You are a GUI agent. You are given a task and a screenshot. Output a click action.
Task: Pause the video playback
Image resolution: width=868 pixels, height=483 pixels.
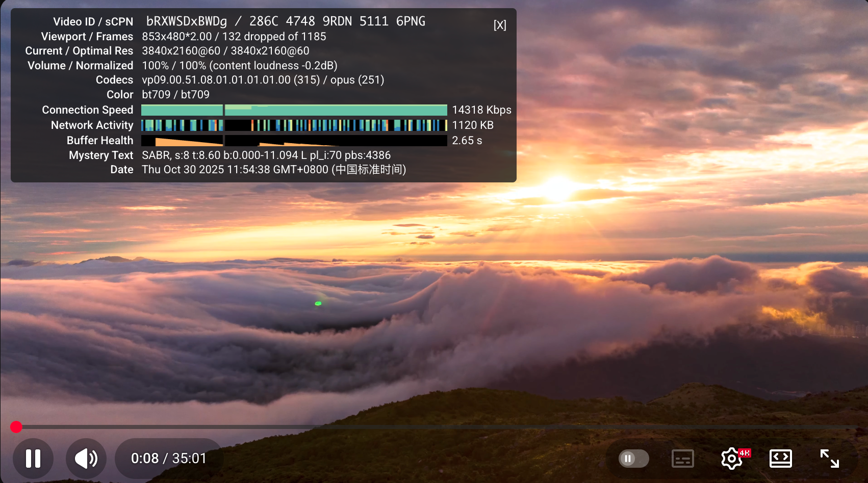coord(33,459)
